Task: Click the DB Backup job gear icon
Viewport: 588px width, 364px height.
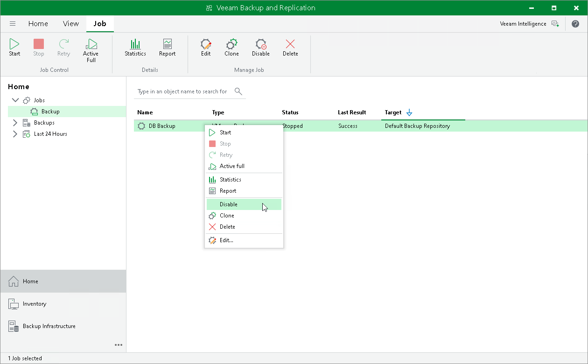Action: [x=141, y=126]
